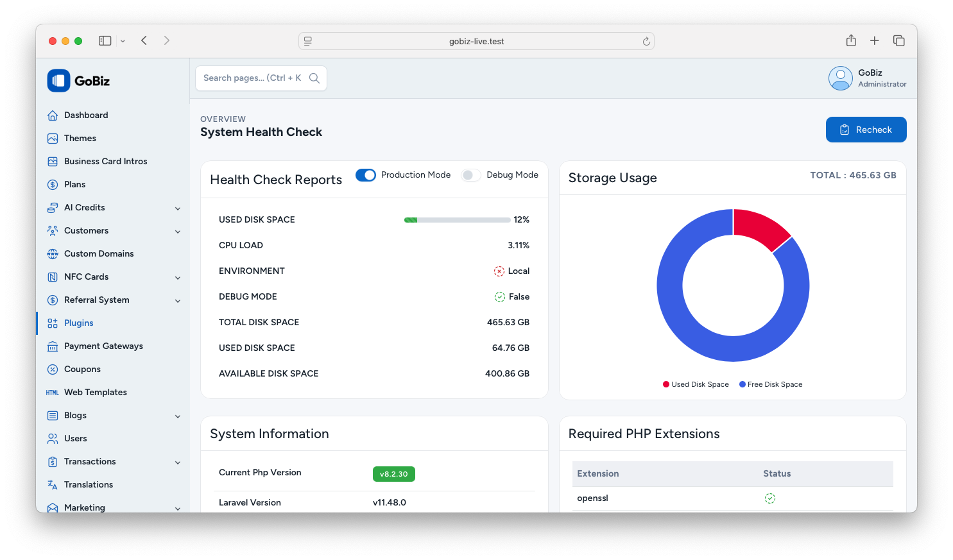Go back with the browser back arrow

144,40
